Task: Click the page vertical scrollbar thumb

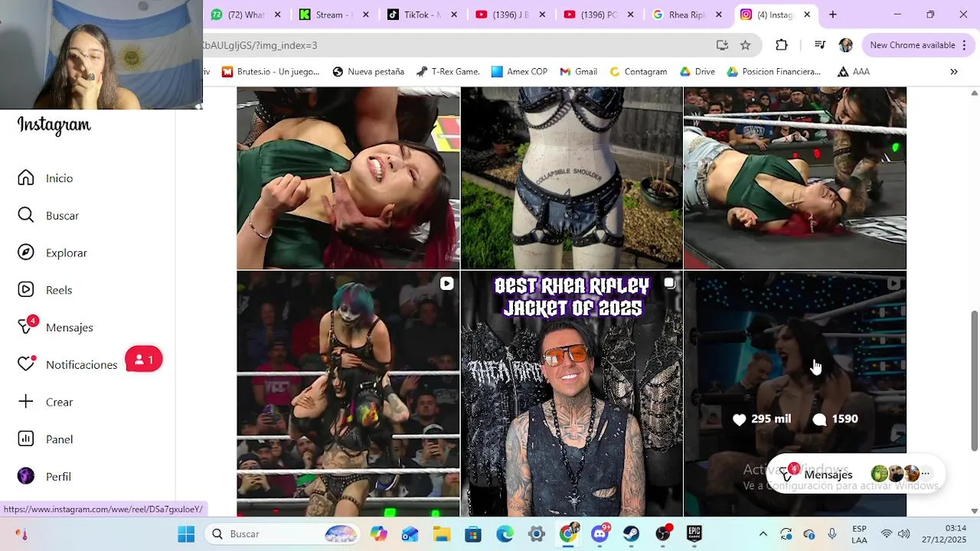Action: tap(974, 380)
